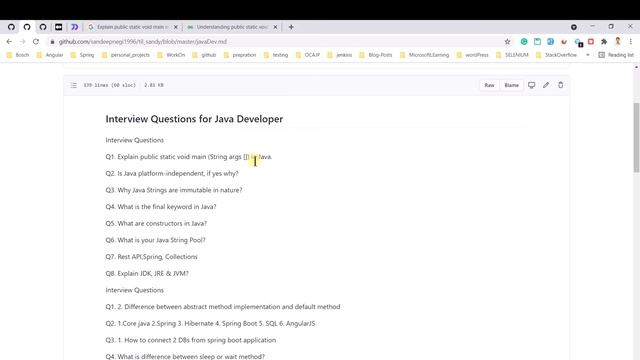Close the 'Understanding public static void' tab
The height and width of the screenshot is (360, 640).
[x=275, y=27]
